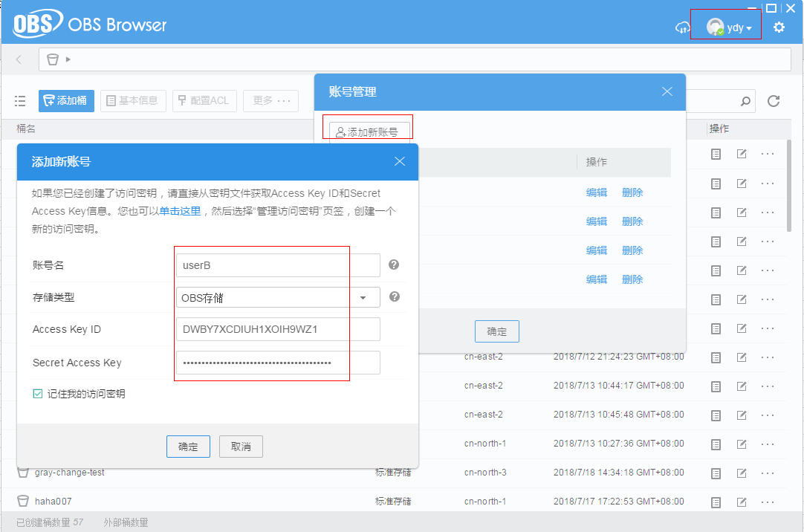Viewport: 804px width, 532px height.
Task: Click the bucket icon beside haha007
Action: 23,501
